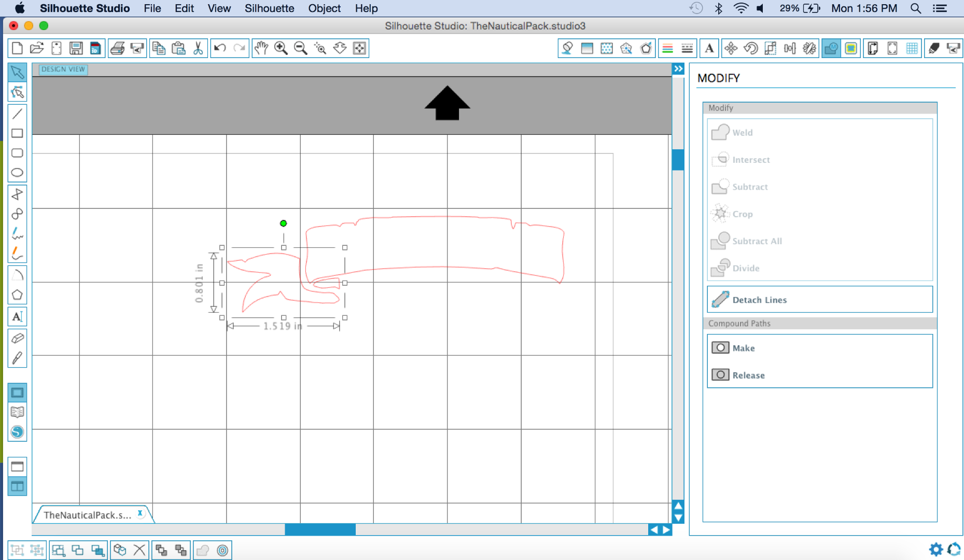This screenshot has height=560, width=964.
Task: Choose the Select arrow tool
Action: point(17,72)
